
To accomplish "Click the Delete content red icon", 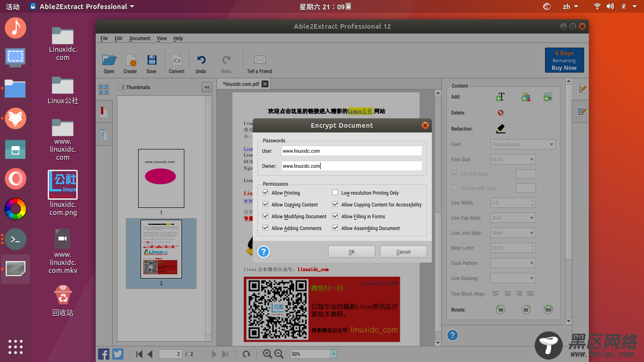I will pos(501,113).
